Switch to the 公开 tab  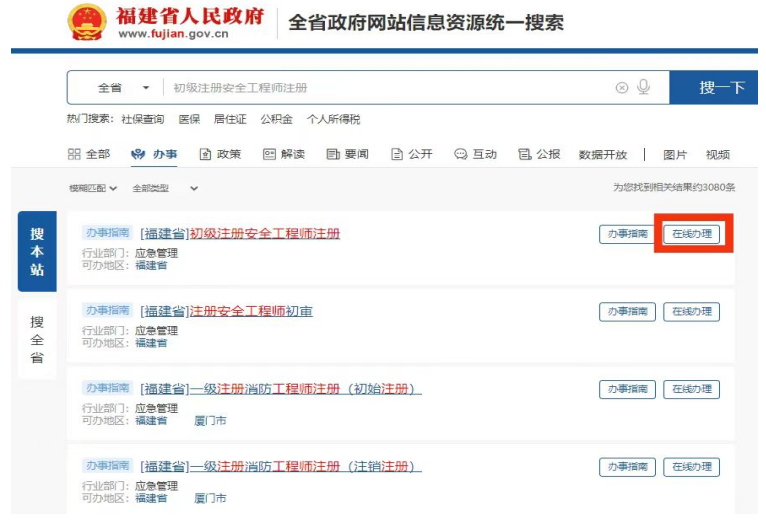tap(412, 154)
